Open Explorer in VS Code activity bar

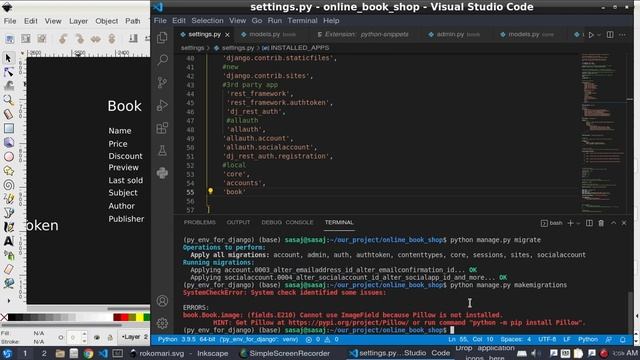(x=162, y=38)
